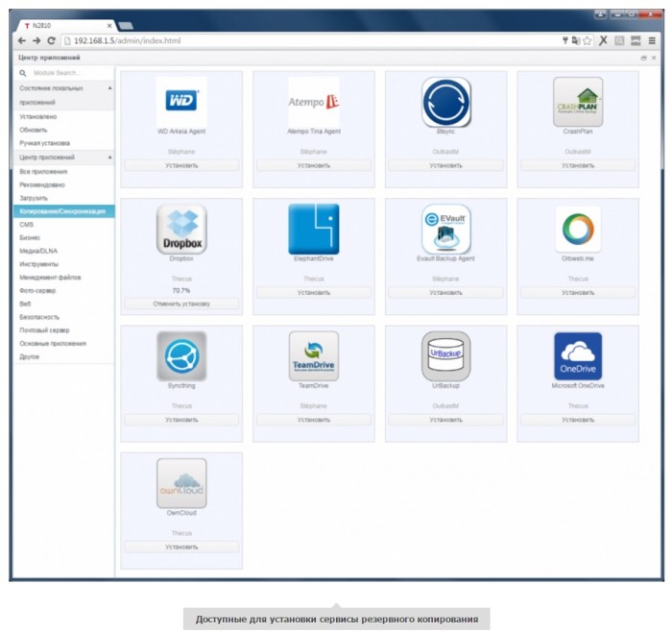672x633 pixels.
Task: Select Фото-сервер category
Action: 37,291
